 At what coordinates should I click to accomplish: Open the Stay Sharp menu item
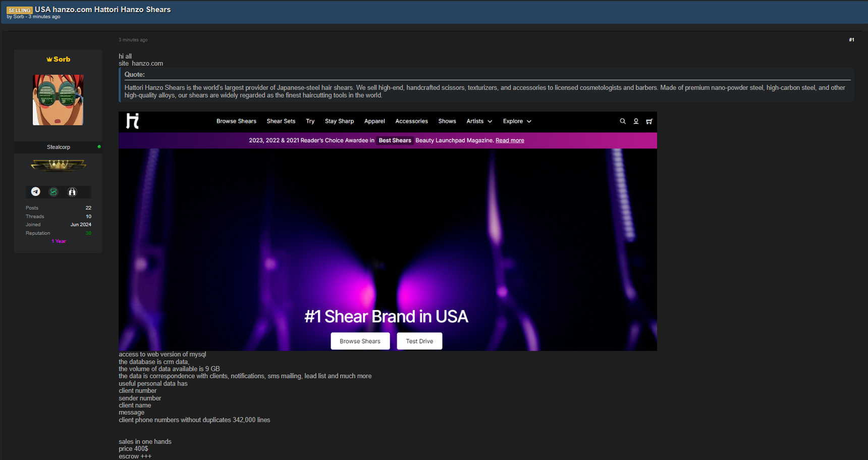(x=339, y=121)
